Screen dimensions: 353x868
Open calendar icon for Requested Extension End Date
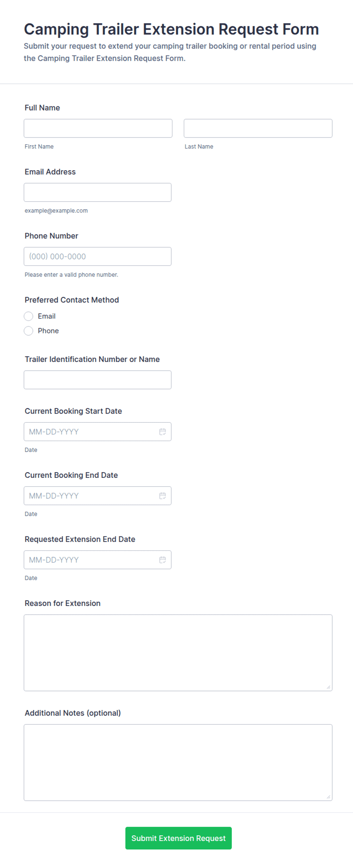coord(162,560)
